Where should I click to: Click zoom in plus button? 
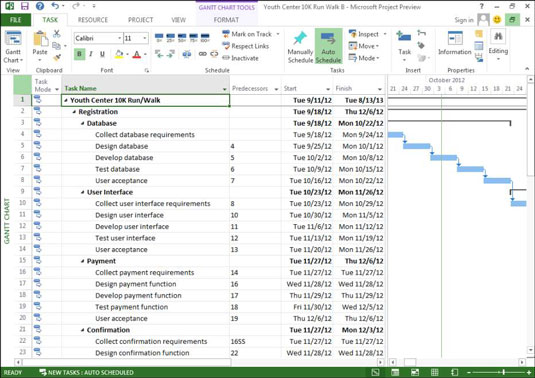529,373
